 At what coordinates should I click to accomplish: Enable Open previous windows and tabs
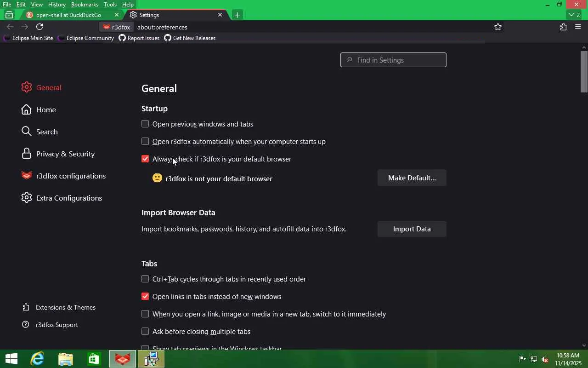tap(145, 124)
